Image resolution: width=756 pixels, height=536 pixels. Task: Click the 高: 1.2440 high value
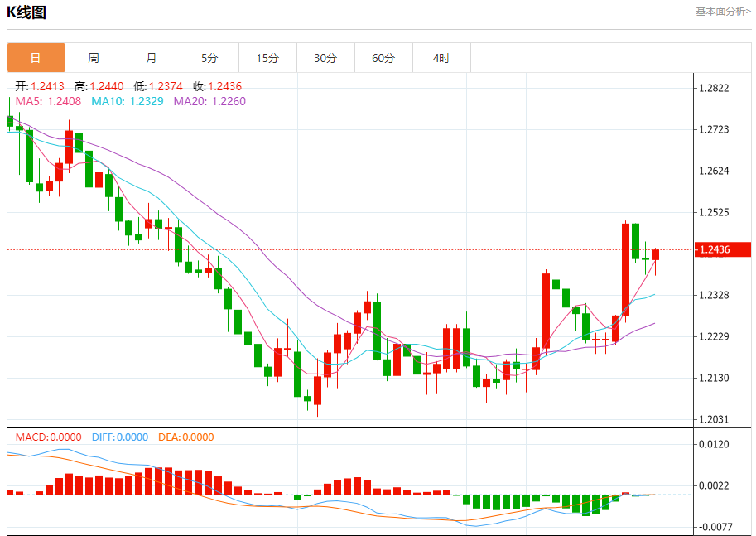pyautogui.click(x=99, y=86)
